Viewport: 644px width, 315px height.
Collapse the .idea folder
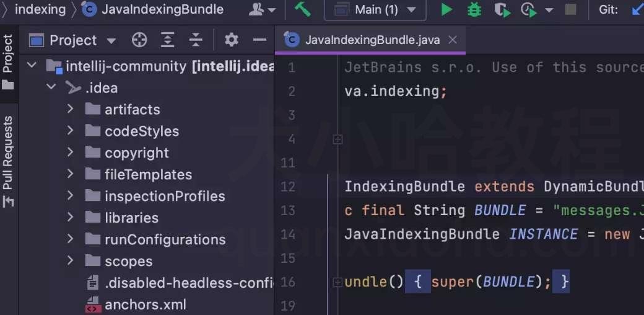click(51, 87)
